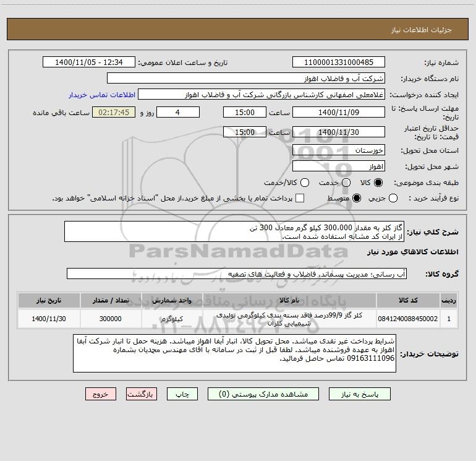This screenshot has width=476, height=461.
Task: Click the نام کالا column header
Action: 289,300
